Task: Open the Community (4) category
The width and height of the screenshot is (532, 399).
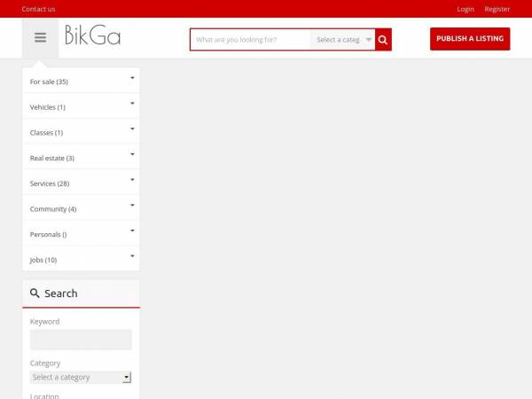Action: 53,209
